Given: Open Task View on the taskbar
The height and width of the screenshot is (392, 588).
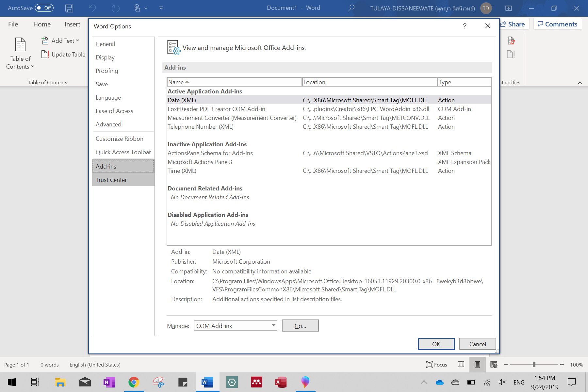Looking at the screenshot, I should coord(35,382).
